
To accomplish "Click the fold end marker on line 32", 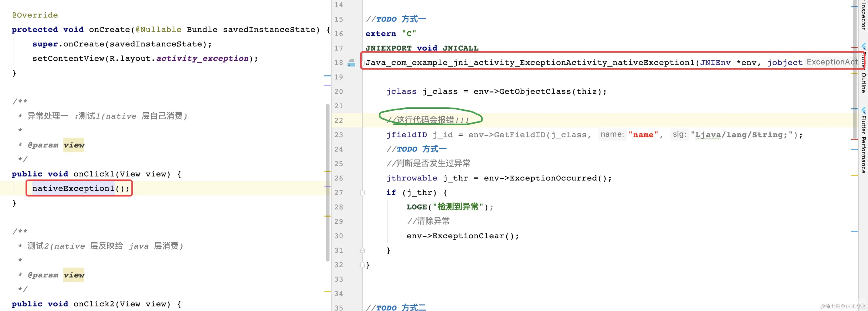I will click(x=362, y=265).
